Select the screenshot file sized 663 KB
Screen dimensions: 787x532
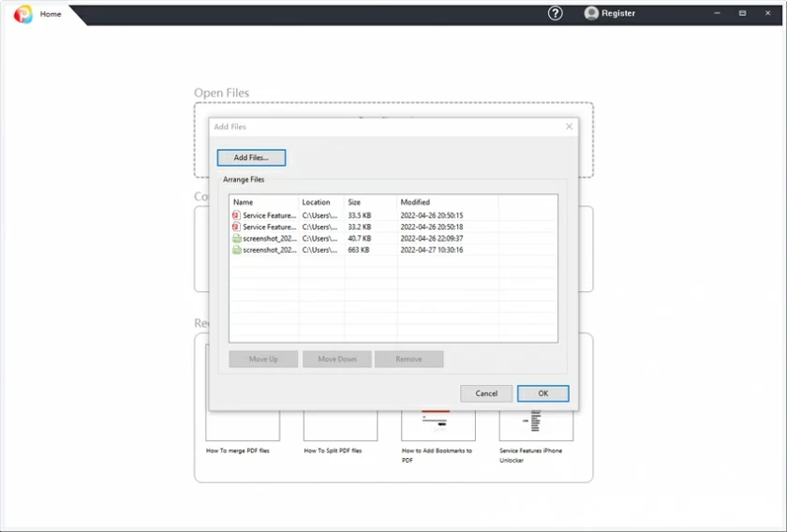(393, 250)
